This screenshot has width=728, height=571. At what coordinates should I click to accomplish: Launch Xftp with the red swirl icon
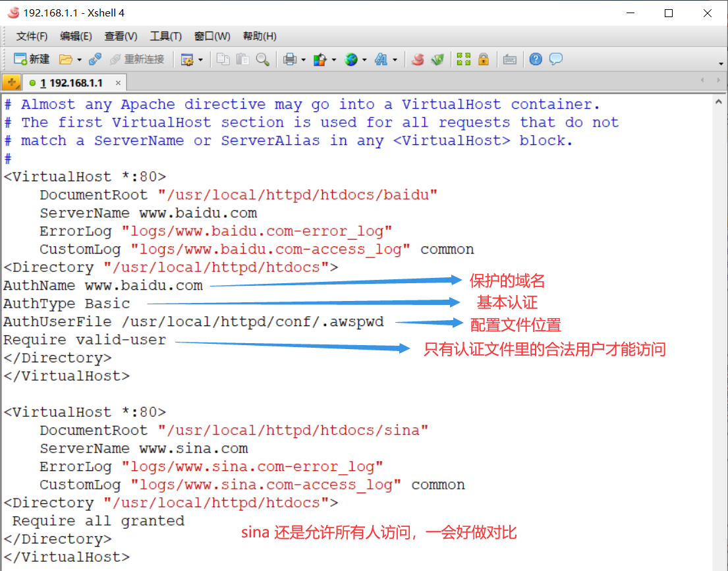coord(418,59)
